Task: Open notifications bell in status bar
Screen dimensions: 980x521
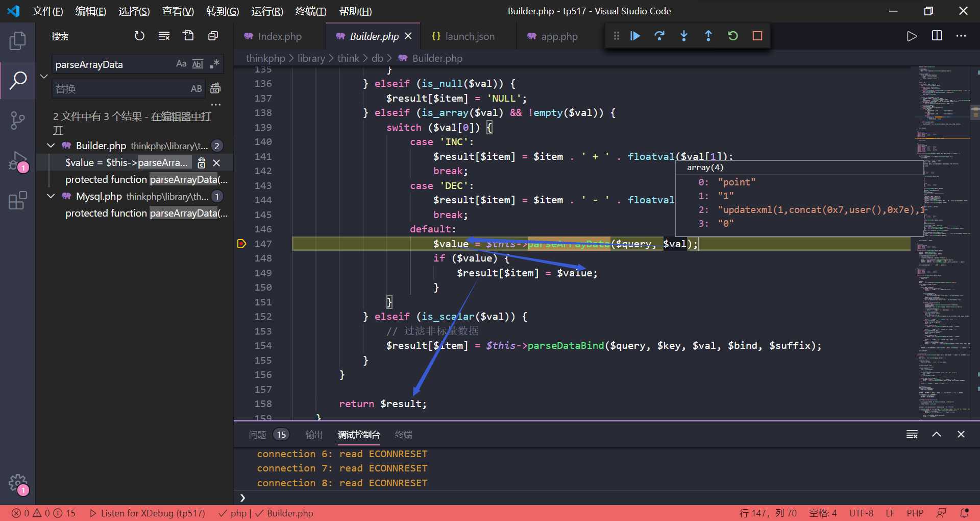Action: (964, 513)
